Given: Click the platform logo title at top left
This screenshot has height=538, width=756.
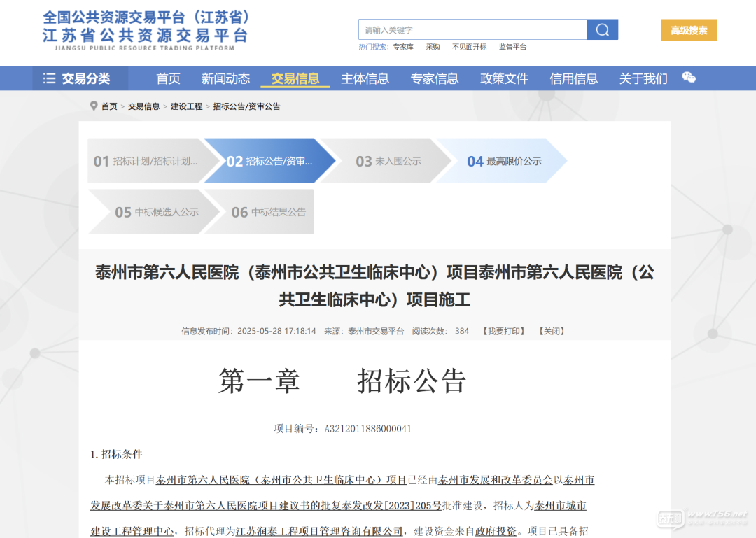Looking at the screenshot, I should [x=146, y=29].
